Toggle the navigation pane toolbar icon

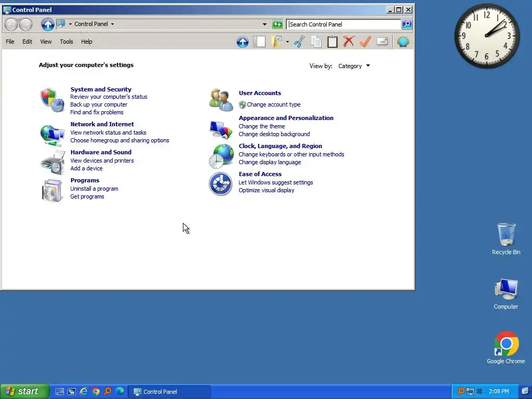click(259, 42)
